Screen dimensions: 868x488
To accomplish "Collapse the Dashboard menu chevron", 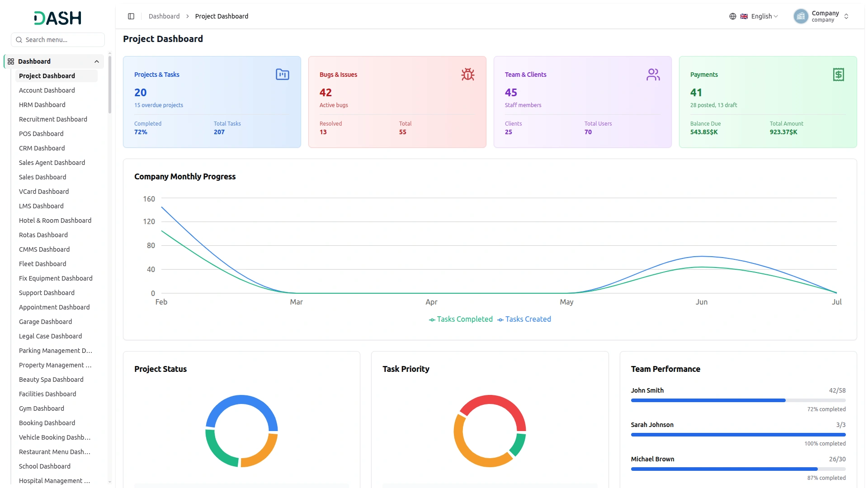I will (97, 61).
